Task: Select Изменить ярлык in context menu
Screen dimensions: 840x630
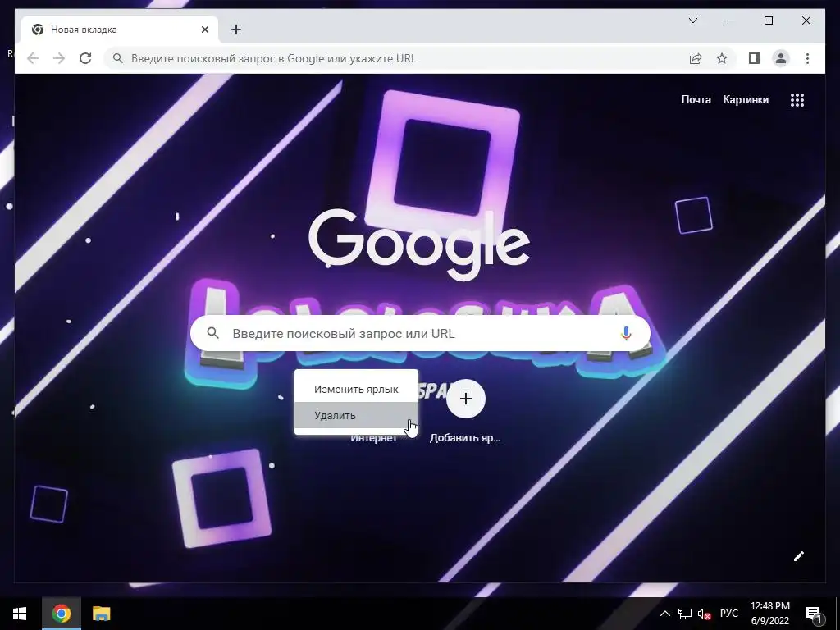Action: tap(356, 390)
